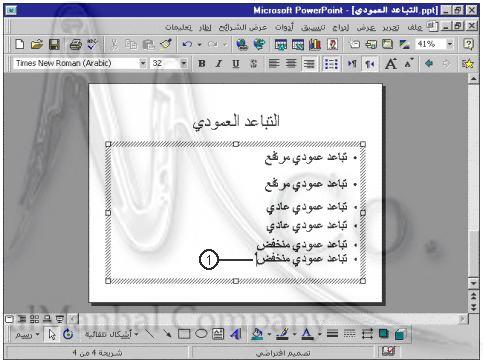The width and height of the screenshot is (483, 363).
Task: Open the font size dropdown
Action: coord(183,63)
